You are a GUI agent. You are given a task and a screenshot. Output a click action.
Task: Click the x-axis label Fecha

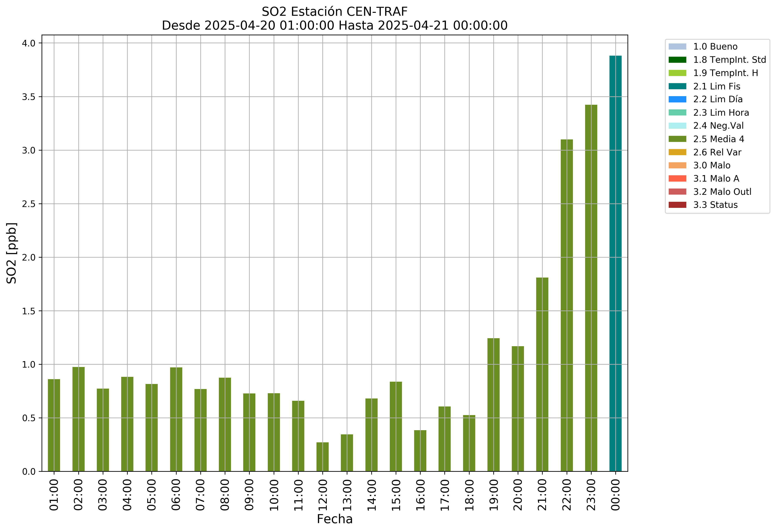(335, 519)
